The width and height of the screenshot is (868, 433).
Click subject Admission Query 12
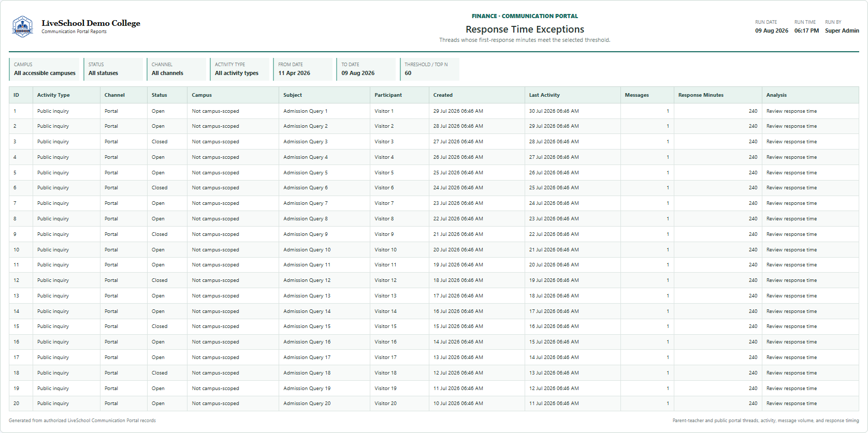307,280
